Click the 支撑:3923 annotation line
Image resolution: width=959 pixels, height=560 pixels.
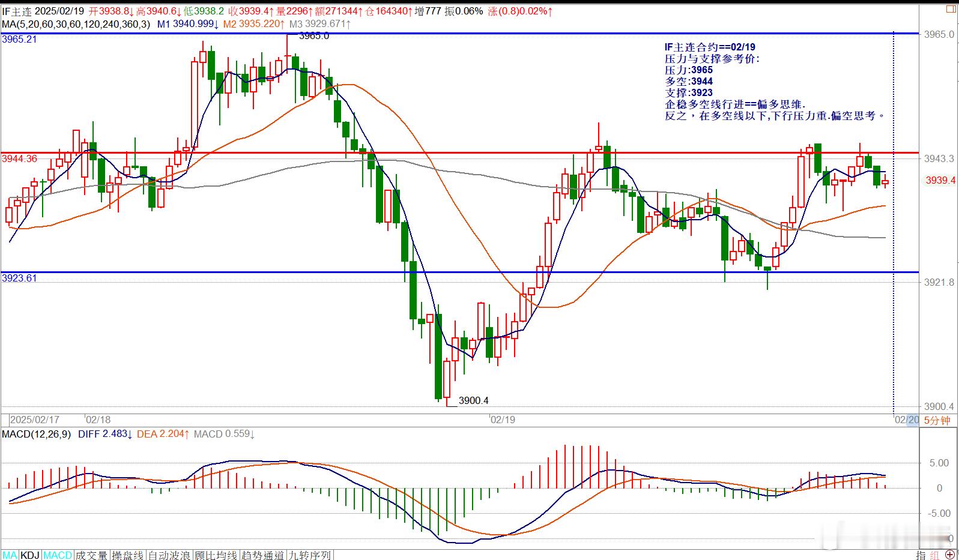[689, 92]
